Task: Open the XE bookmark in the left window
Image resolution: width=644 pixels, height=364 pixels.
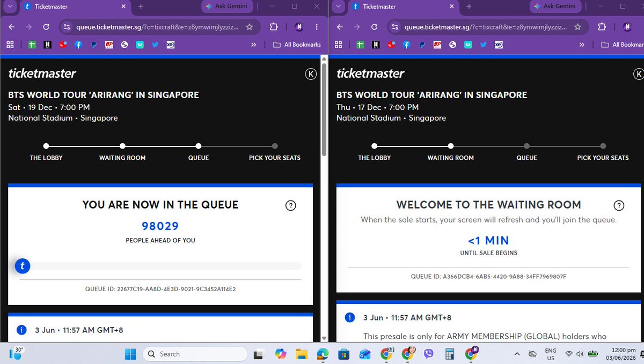Action: pyautogui.click(x=171, y=45)
